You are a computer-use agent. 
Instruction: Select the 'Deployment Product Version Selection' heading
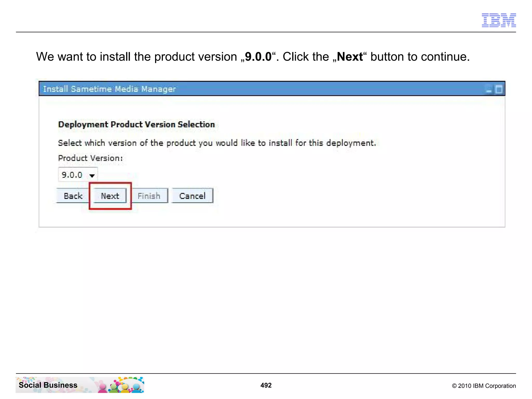click(136, 124)
